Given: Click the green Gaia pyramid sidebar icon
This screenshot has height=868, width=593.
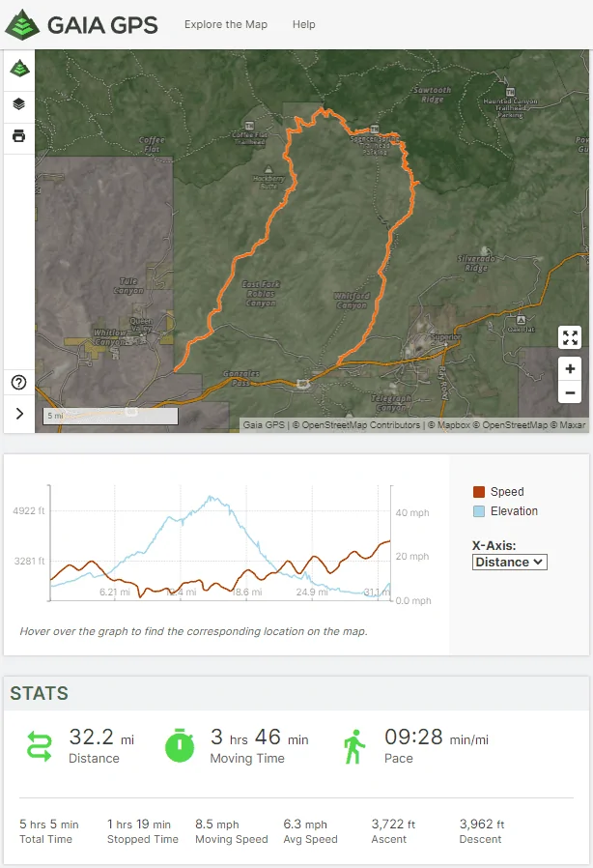Looking at the screenshot, I should point(19,68).
